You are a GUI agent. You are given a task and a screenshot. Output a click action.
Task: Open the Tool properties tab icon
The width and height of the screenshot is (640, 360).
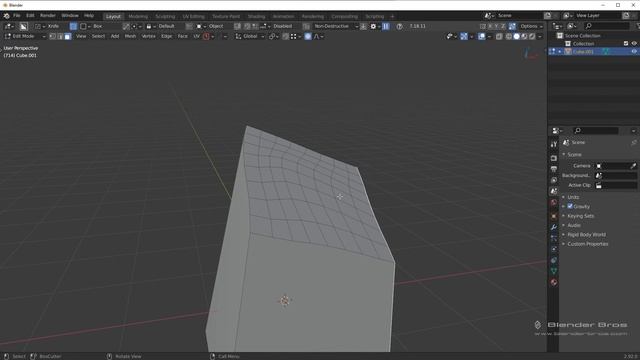click(553, 144)
